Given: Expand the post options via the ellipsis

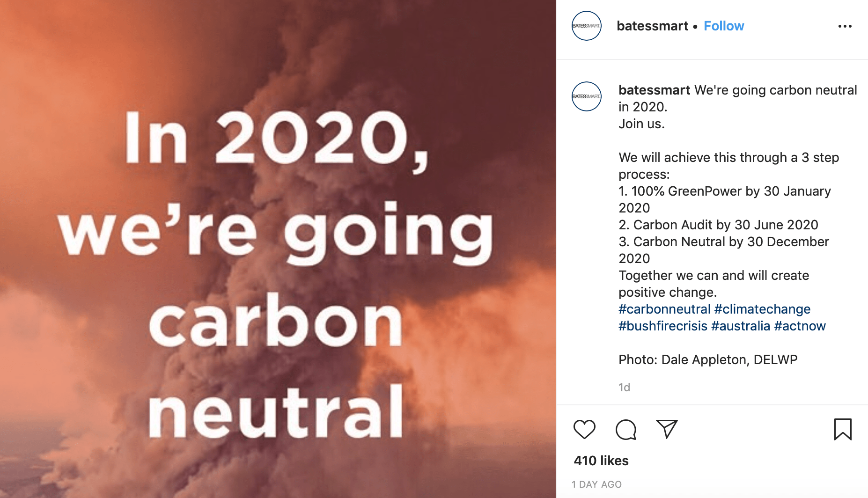Looking at the screenshot, I should [x=846, y=27].
